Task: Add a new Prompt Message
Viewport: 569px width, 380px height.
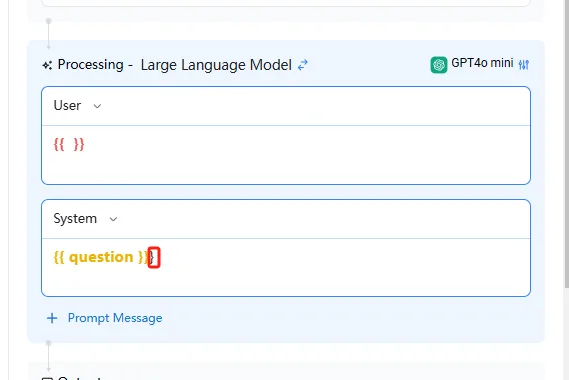Action: (105, 318)
